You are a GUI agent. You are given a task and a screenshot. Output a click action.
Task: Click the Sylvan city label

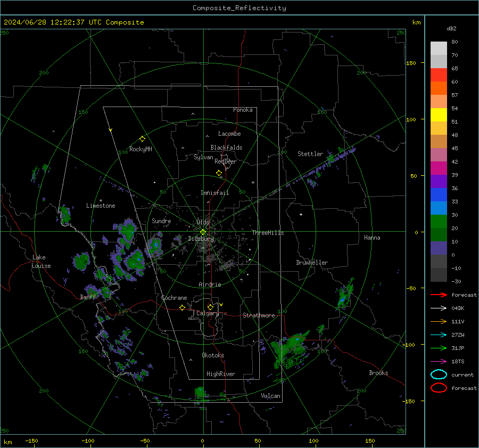click(x=203, y=157)
